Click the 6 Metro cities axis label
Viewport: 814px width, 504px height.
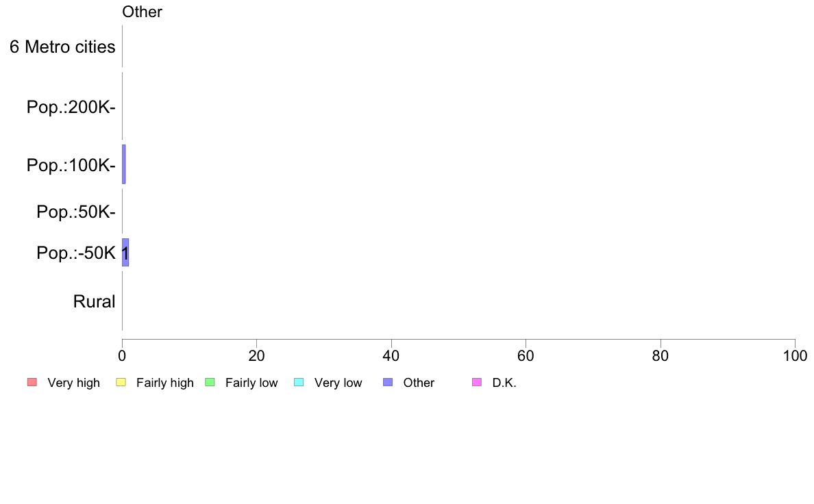(x=62, y=47)
